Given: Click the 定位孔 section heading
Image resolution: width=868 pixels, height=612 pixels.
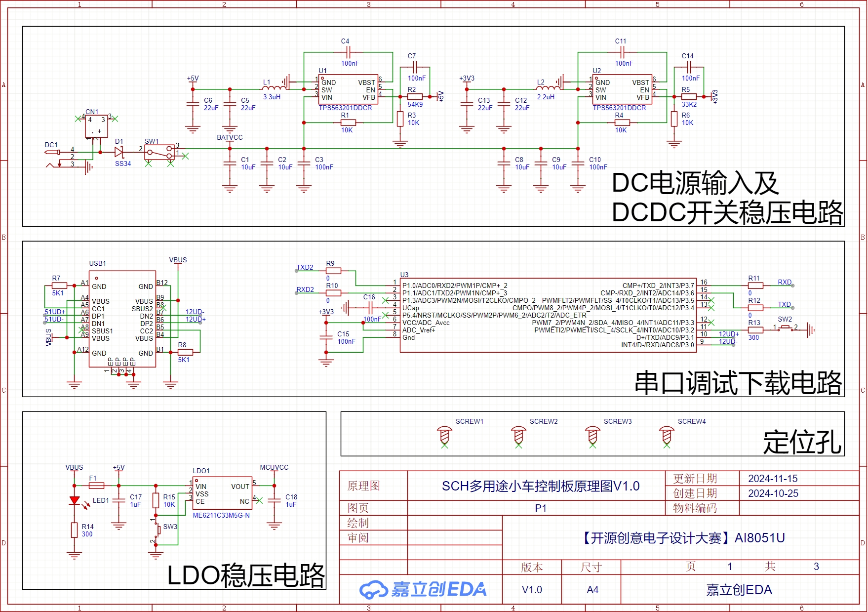Looking at the screenshot, I should (802, 442).
